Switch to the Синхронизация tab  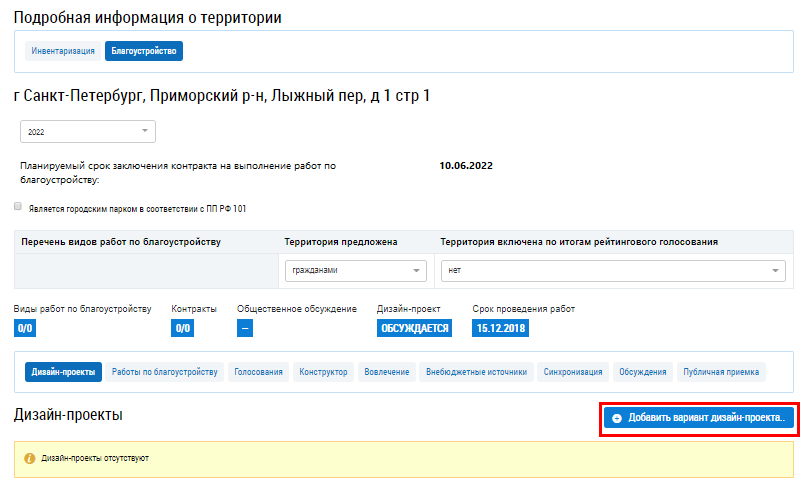[573, 372]
